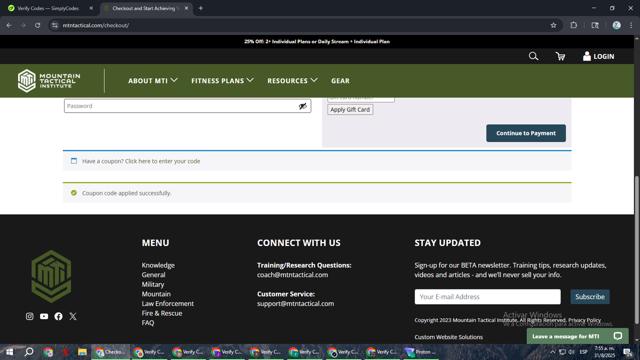The height and width of the screenshot is (360, 640).
Task: Open Military footer menu link
Action: (x=153, y=284)
